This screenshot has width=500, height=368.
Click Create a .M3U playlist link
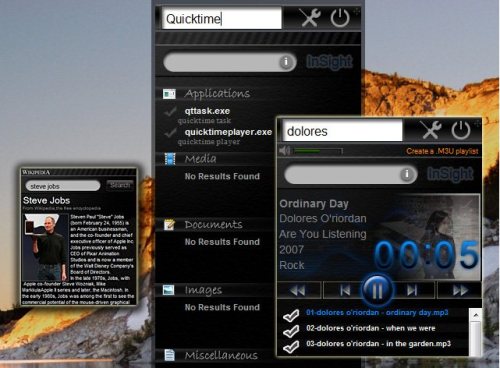[x=442, y=151]
